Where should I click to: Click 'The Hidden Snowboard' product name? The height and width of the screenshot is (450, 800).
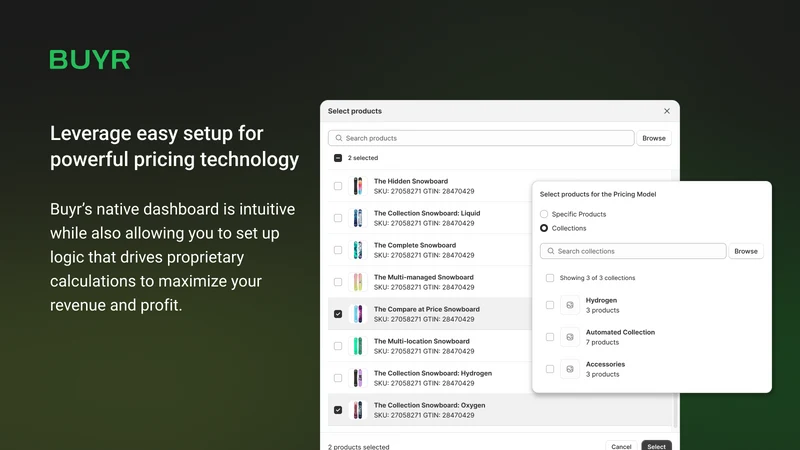tap(411, 181)
